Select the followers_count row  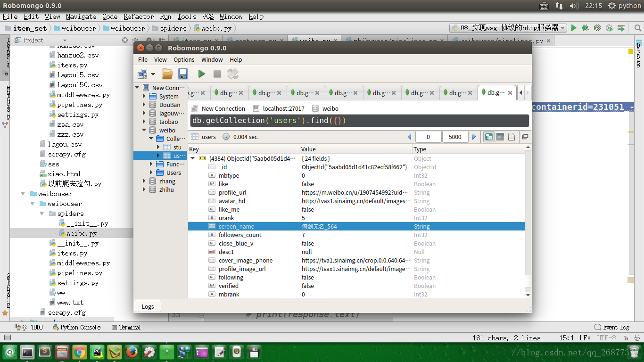356,235
